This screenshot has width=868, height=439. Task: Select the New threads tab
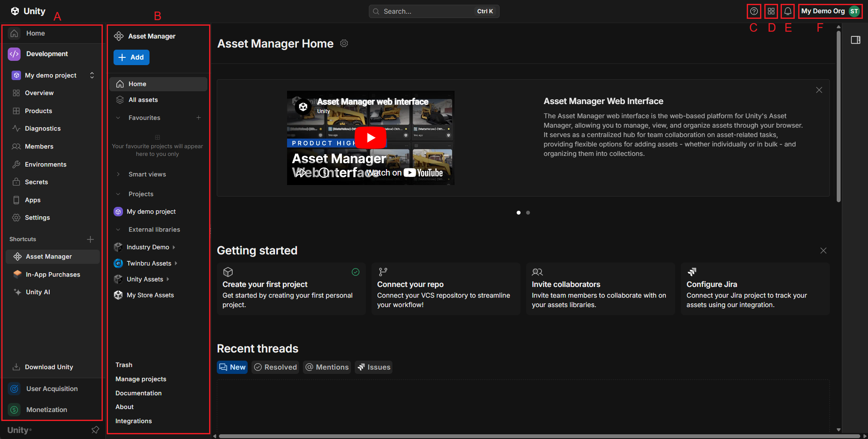point(232,367)
